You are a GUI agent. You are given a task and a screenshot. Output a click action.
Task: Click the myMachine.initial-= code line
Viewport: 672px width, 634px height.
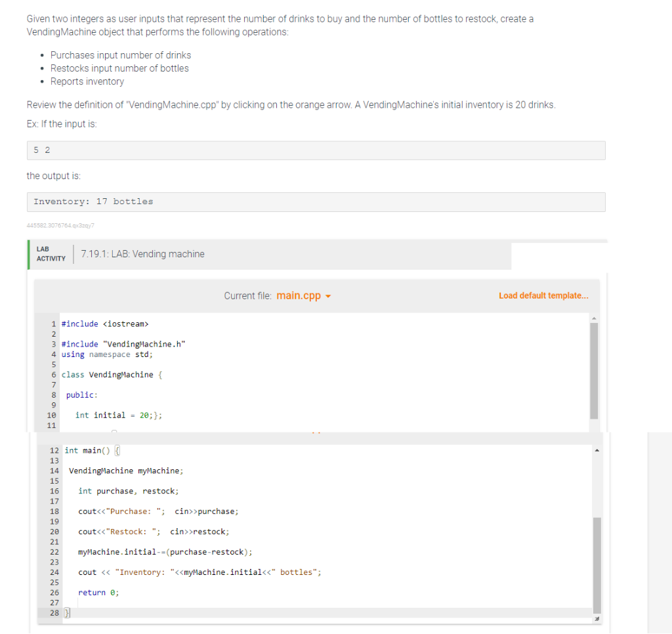pyautogui.click(x=165, y=552)
